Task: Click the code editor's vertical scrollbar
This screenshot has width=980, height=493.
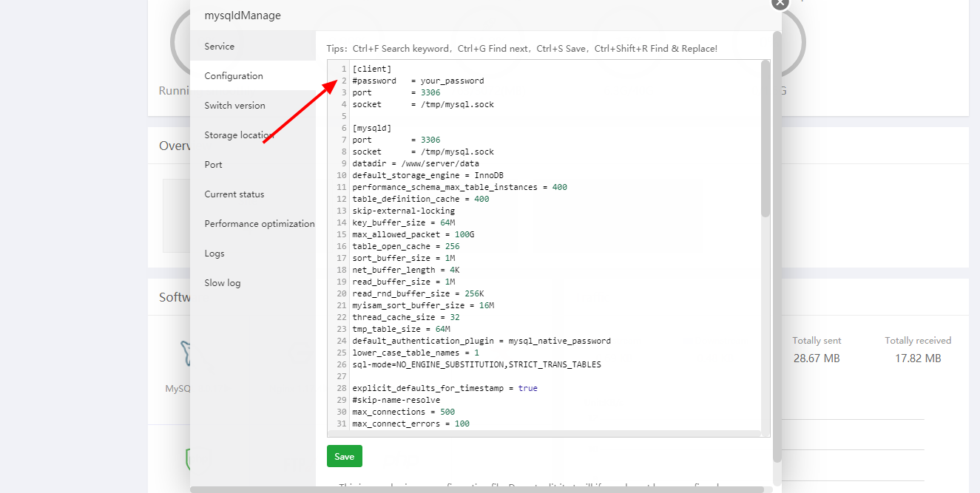Action: click(x=765, y=140)
